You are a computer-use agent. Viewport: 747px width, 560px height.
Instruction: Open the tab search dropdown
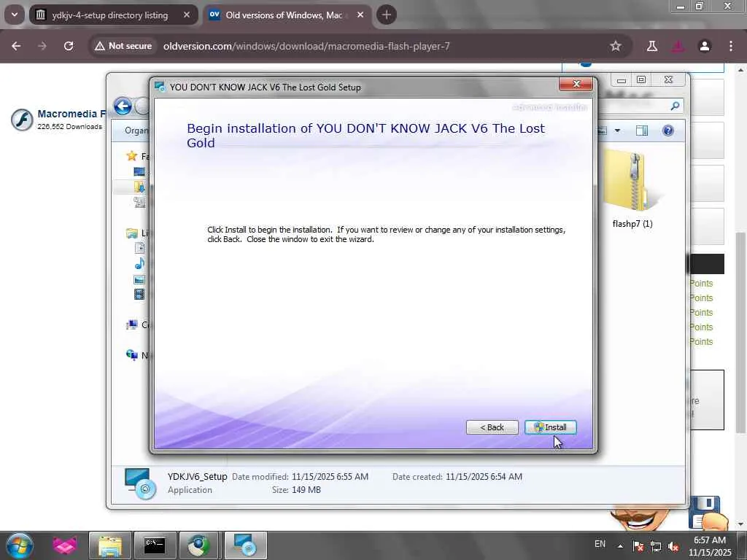[x=15, y=15]
